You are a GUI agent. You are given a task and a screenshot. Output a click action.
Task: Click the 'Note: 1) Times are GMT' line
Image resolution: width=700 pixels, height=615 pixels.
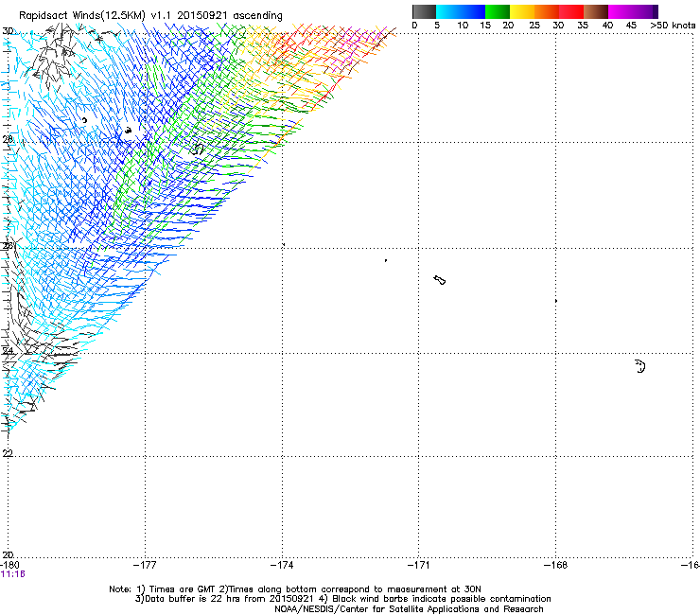coord(294,589)
